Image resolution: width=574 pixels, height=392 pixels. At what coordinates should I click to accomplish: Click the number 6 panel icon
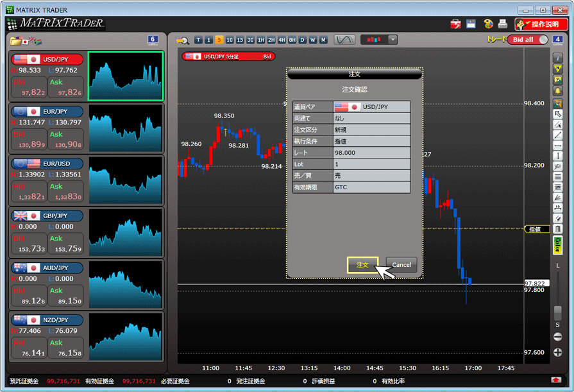click(x=153, y=40)
